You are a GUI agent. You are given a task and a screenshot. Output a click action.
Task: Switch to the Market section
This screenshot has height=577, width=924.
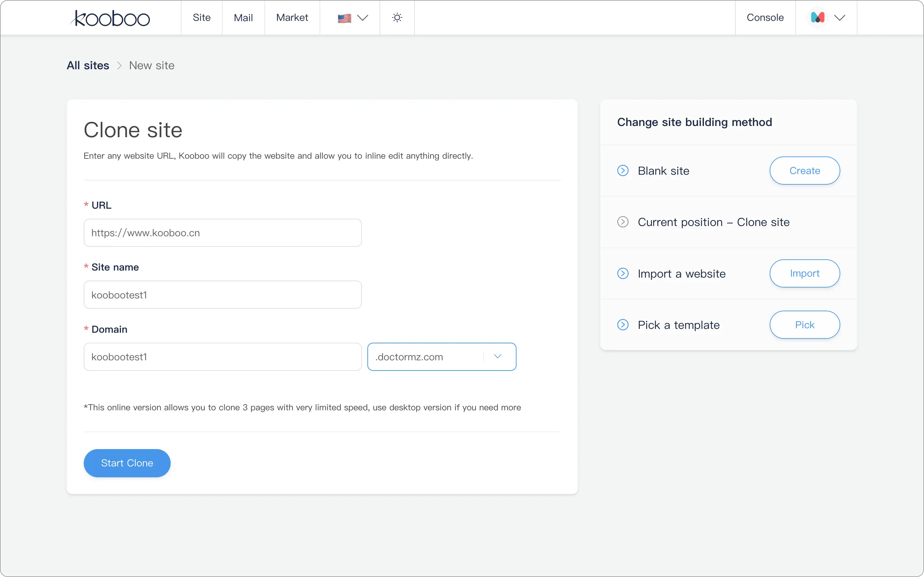pos(292,18)
